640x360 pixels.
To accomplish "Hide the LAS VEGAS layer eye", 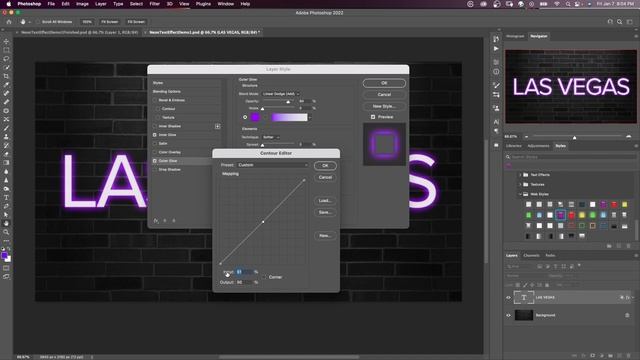I will (x=508, y=298).
